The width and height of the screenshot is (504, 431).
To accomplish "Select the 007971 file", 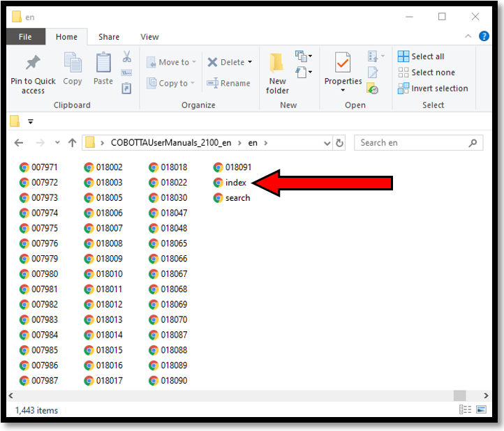I will pos(38,167).
